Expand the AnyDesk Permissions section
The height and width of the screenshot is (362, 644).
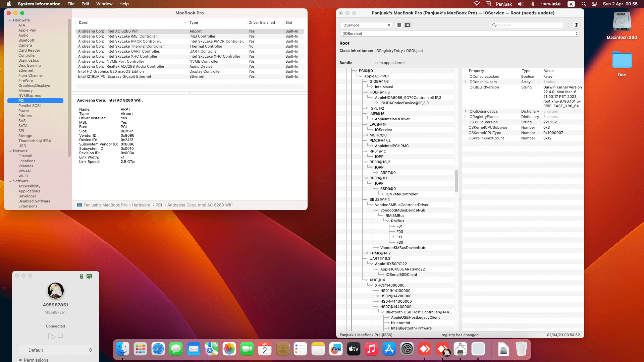coord(21,360)
